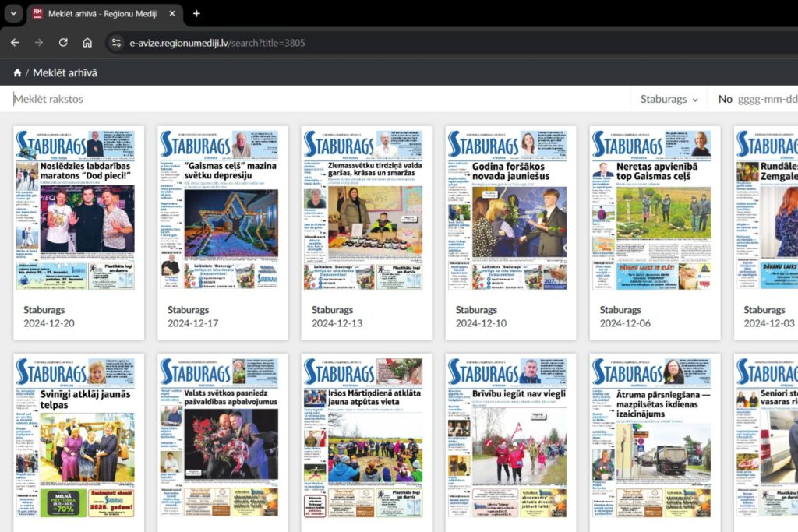
Task: Open the Staburags 2024-12-06 issue
Action: [x=655, y=233]
